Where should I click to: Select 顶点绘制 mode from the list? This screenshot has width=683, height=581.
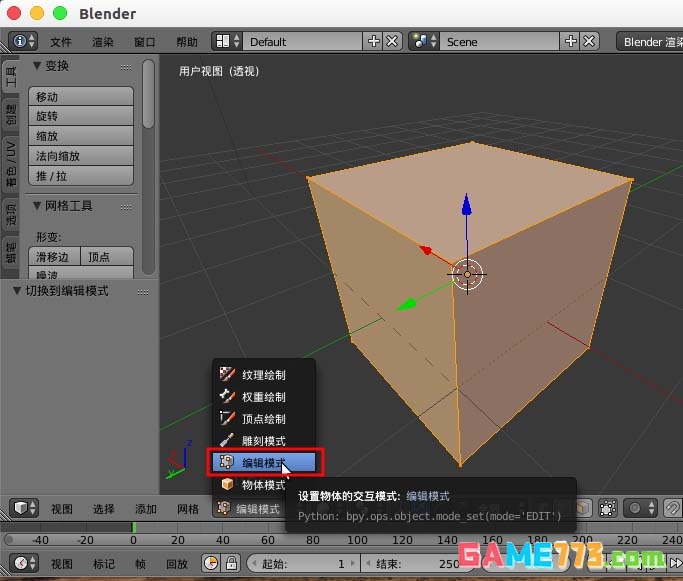pos(264,419)
